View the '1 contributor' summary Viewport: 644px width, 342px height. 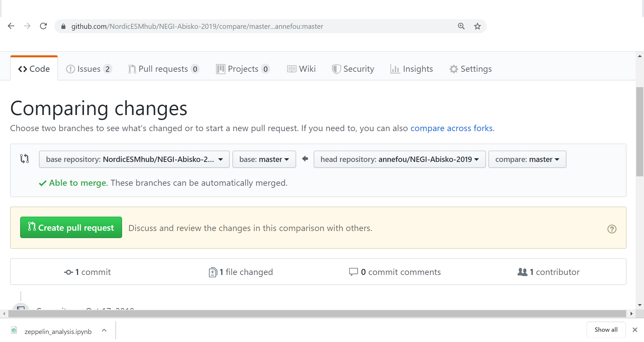coord(548,272)
